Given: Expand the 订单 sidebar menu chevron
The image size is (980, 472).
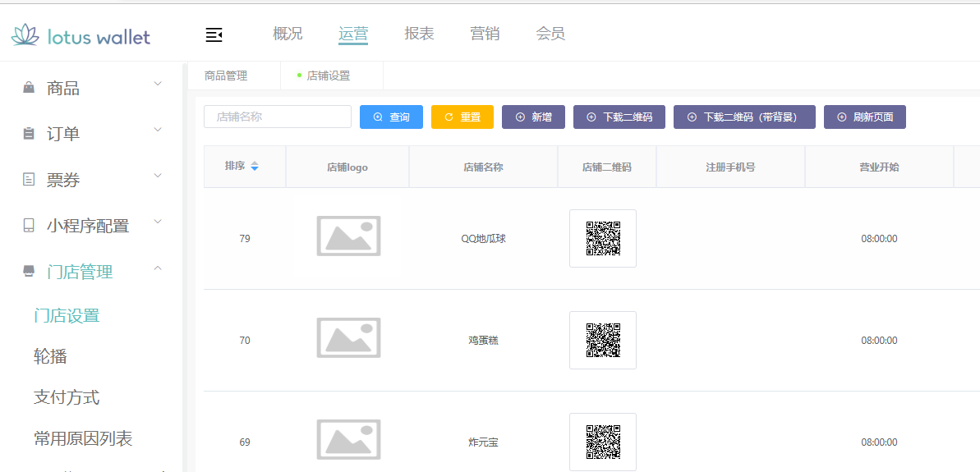Looking at the screenshot, I should pos(158,130).
